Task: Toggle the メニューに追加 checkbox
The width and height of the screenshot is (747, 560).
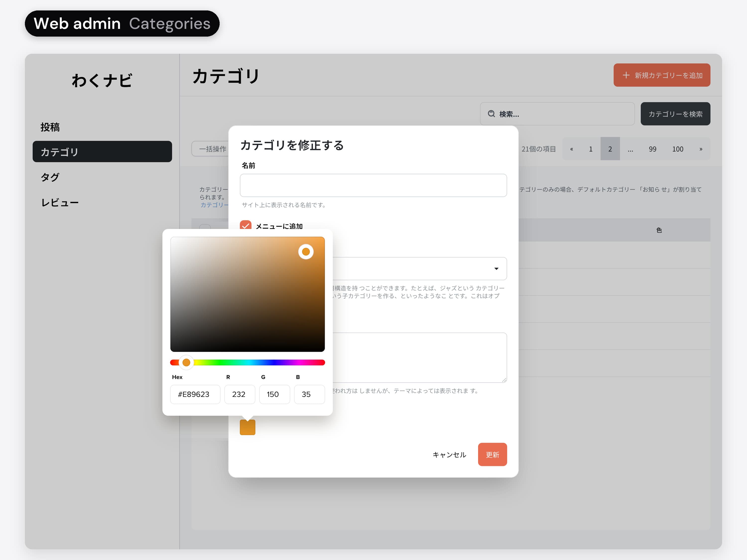Action: [x=246, y=225]
